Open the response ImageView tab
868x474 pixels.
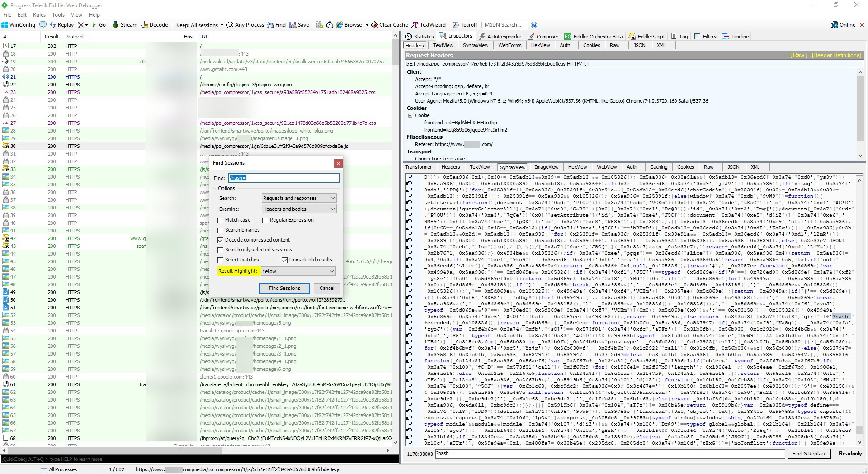[546, 167]
